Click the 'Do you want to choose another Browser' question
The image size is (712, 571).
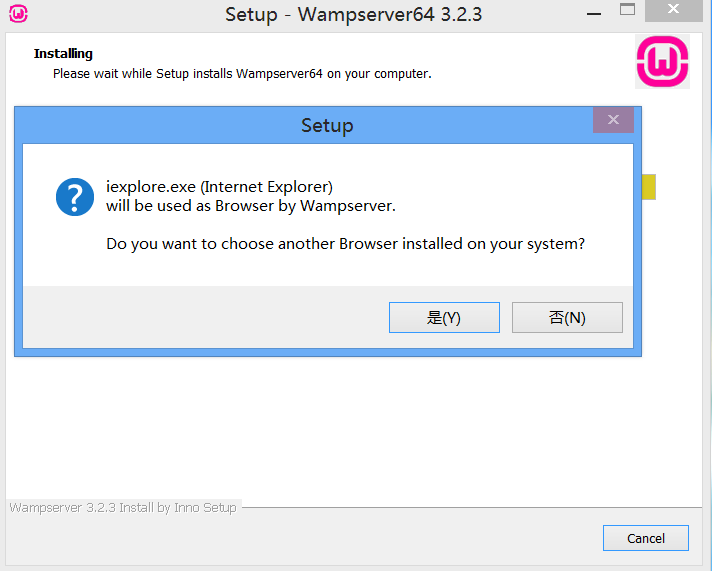pos(345,244)
